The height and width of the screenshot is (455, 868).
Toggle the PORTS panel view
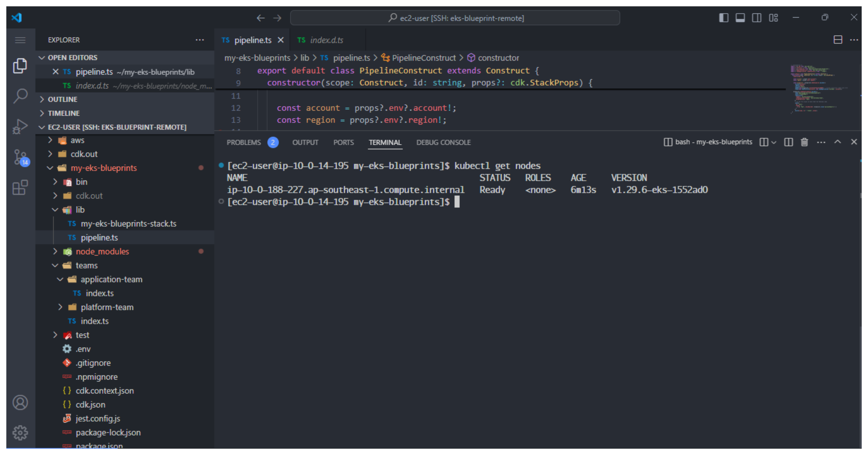tap(343, 142)
